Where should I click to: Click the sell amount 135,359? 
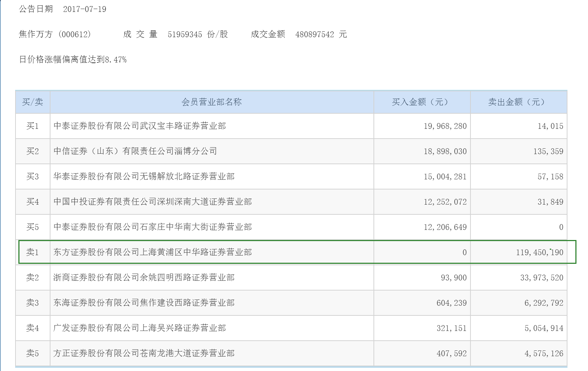point(548,152)
